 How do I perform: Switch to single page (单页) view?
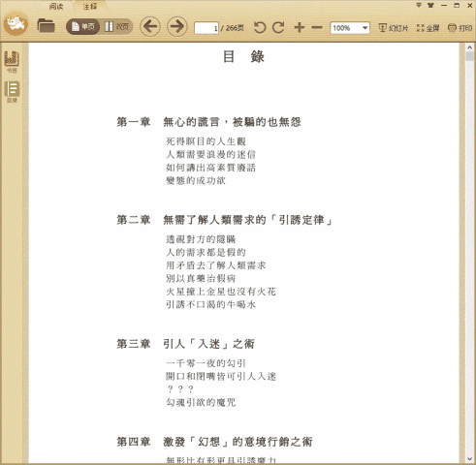tap(82, 27)
